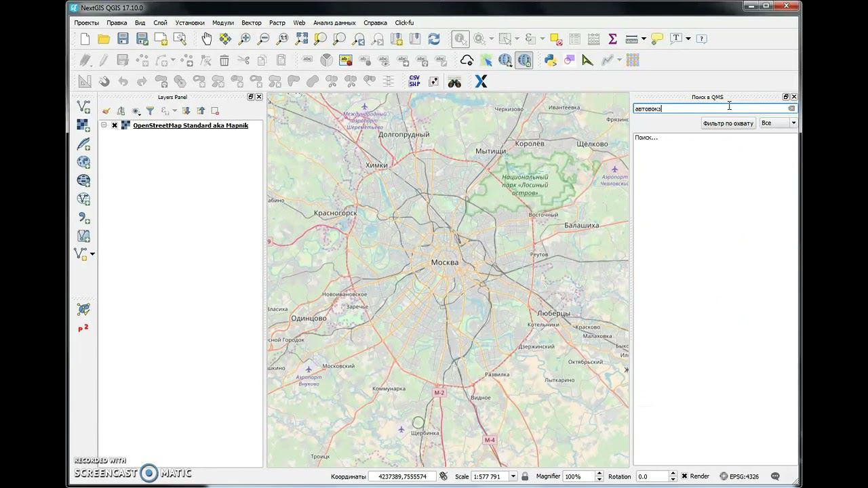Open the Click-fu menu
Screen dimensions: 868x488
pyautogui.click(x=404, y=22)
